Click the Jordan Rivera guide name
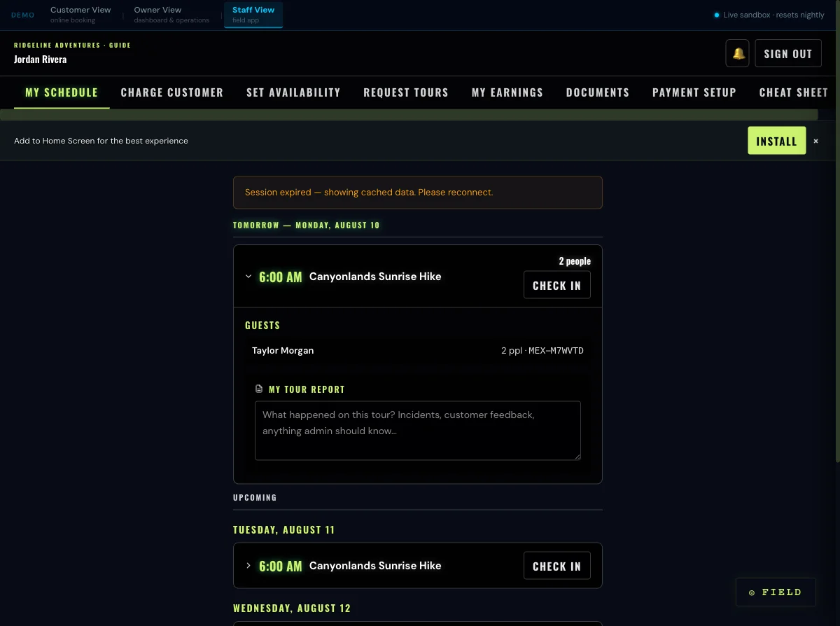840x626 pixels. (x=41, y=60)
